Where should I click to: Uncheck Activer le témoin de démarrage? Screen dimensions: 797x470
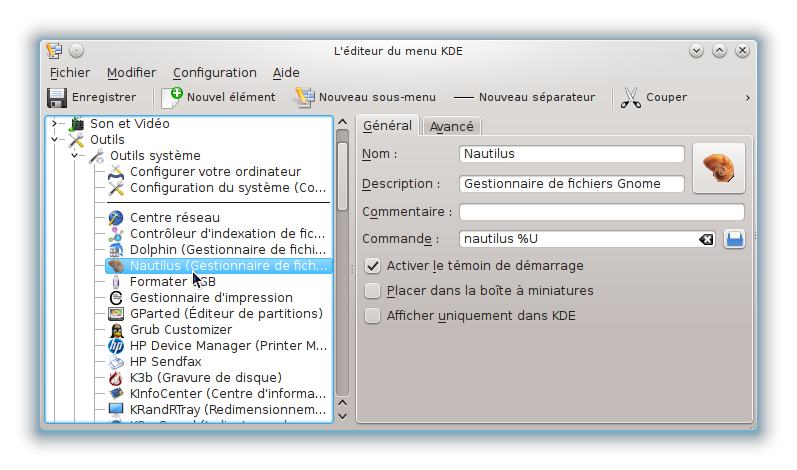click(373, 266)
